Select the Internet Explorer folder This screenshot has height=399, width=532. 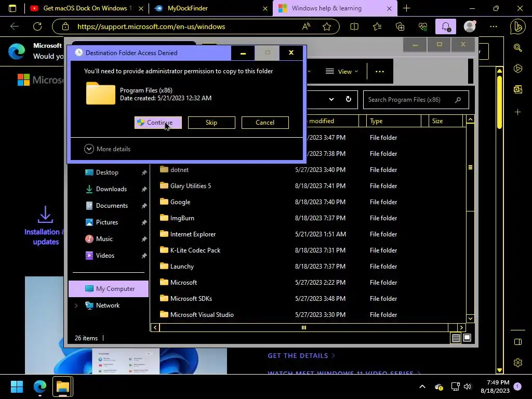pos(193,234)
